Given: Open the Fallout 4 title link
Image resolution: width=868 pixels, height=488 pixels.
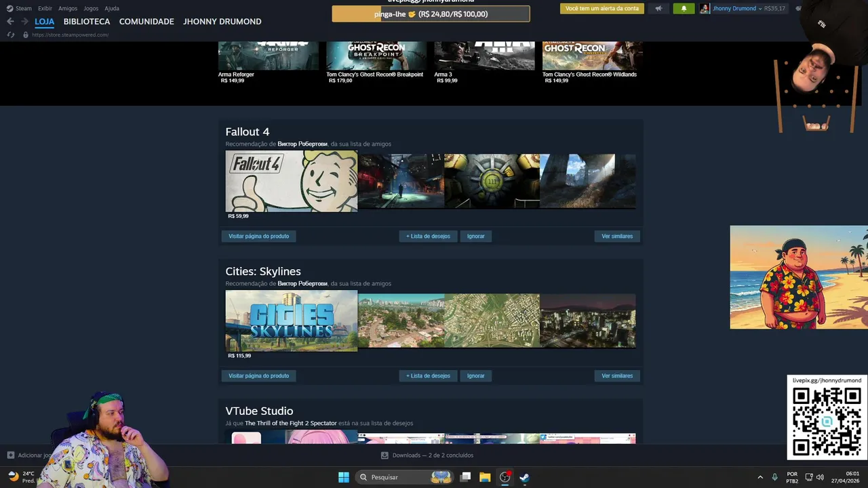Looking at the screenshot, I should pos(248,131).
